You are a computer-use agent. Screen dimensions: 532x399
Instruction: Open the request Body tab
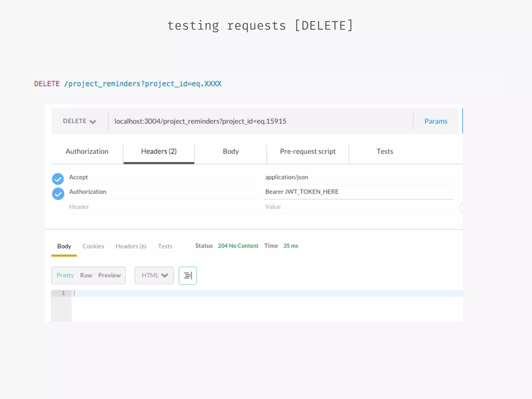point(231,151)
